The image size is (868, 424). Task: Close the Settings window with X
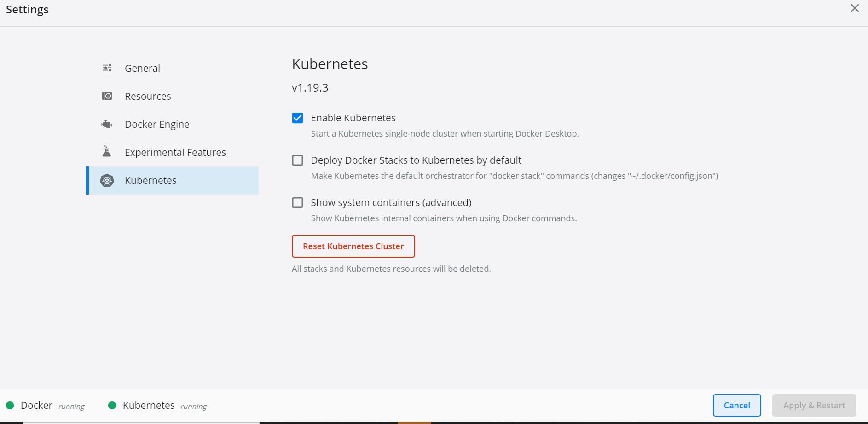point(855,8)
